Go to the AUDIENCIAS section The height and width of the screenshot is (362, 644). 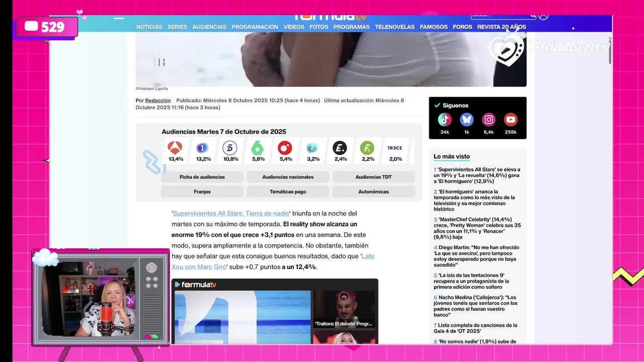(x=209, y=27)
